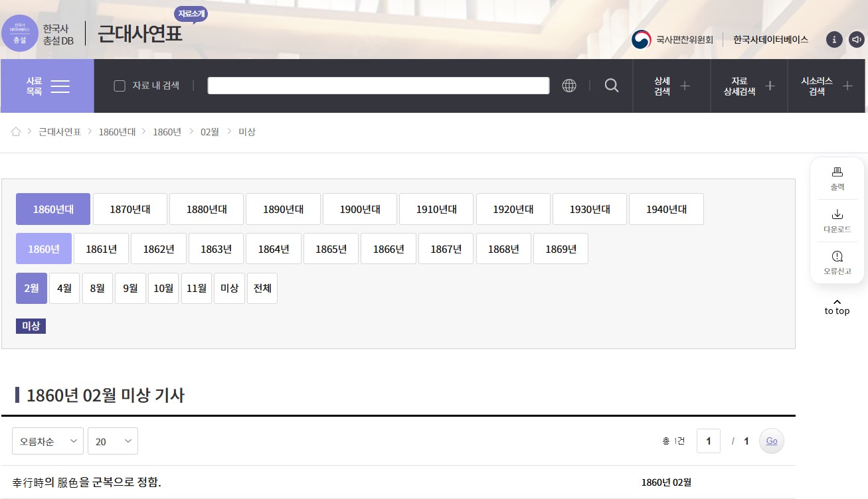This screenshot has height=499, width=868.
Task: Expand the 시소러스 검색 panel
Action: tap(827, 86)
